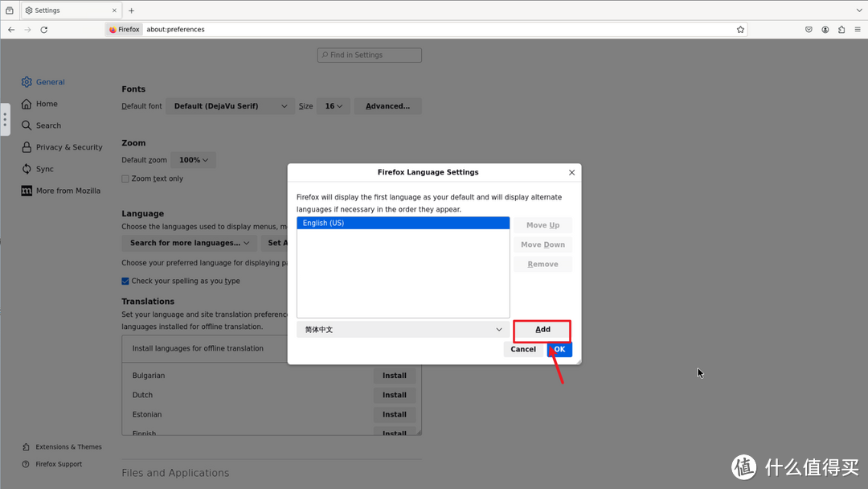Screen dimensions: 868x489
Task: Close the Firefox Language Settings dialog
Action: [x=572, y=173]
